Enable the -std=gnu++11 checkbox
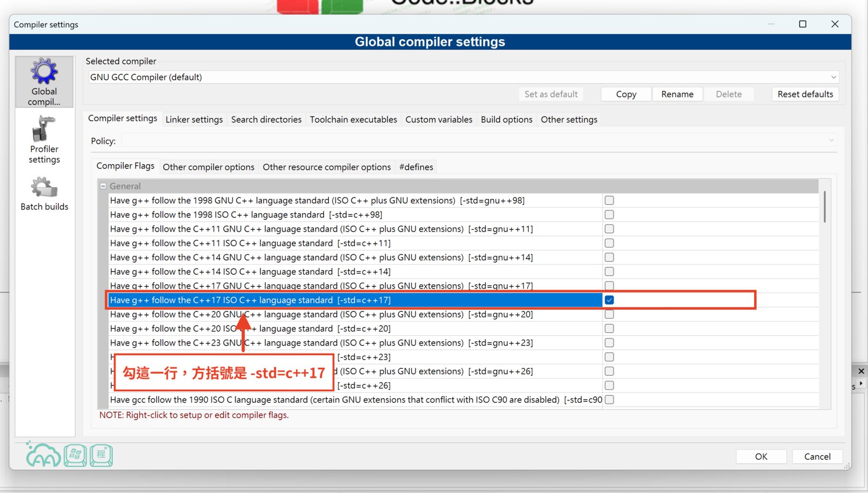868x493 pixels. click(x=609, y=229)
